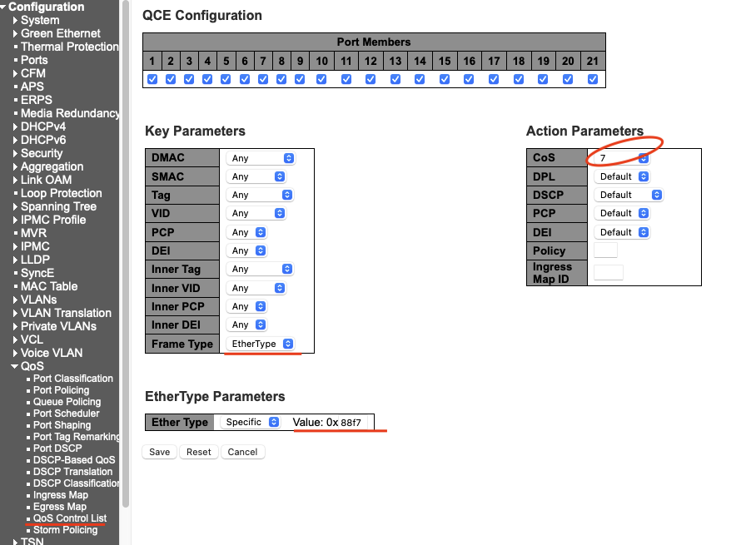Toggle port 12 member checkbox
Viewport: 756px width, 545px height.
[x=371, y=79]
